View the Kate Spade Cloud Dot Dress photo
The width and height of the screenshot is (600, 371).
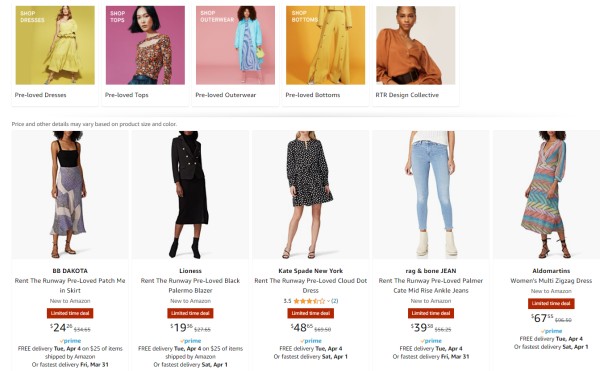pyautogui.click(x=310, y=195)
